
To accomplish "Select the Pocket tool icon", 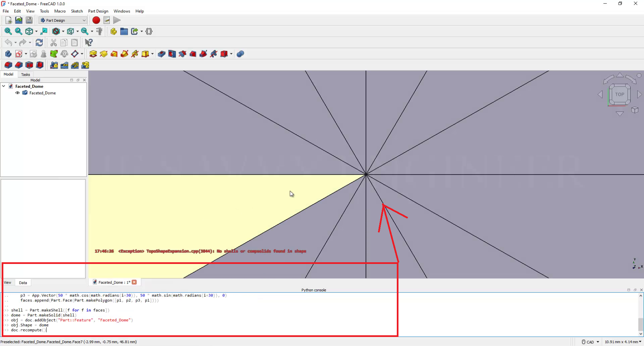I will pos(162,54).
